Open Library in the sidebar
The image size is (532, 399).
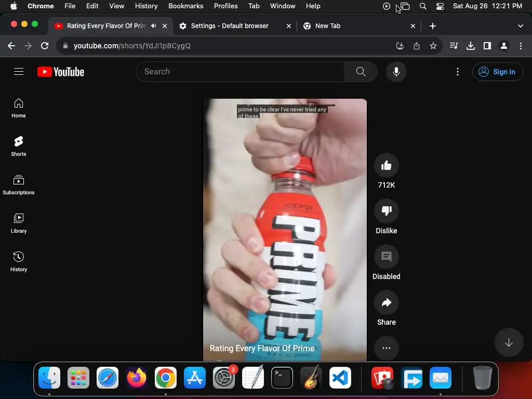pos(19,223)
